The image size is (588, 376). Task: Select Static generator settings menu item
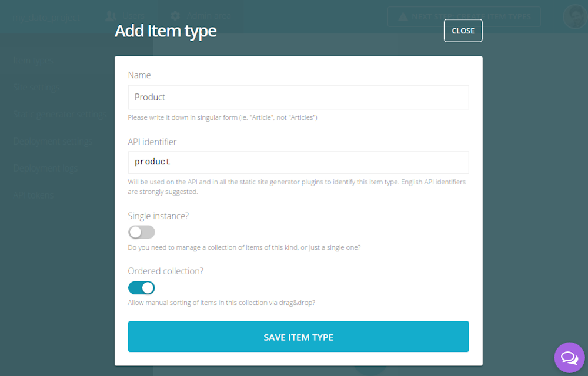click(x=59, y=115)
